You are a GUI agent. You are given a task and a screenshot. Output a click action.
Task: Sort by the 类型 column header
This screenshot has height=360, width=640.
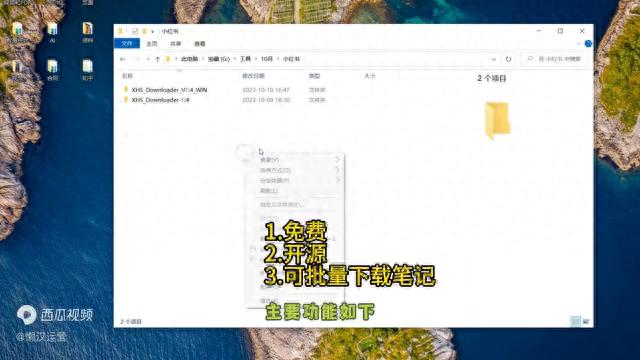[x=314, y=76]
